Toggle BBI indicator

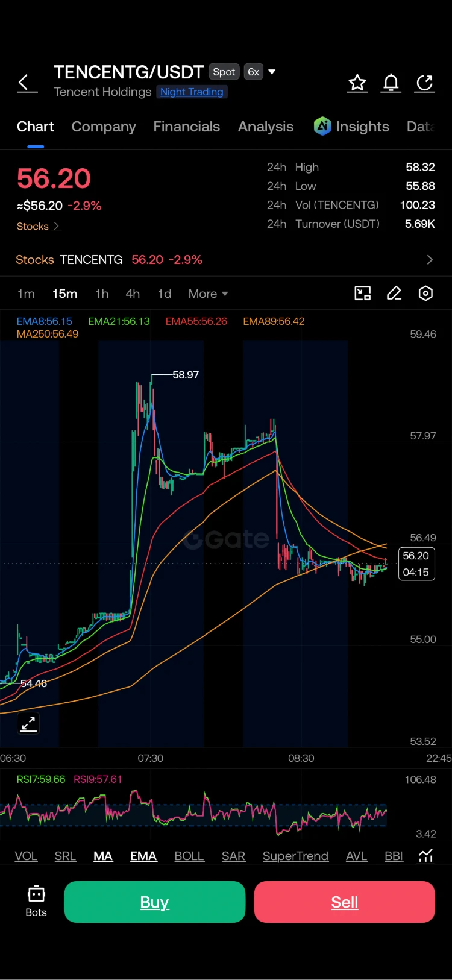pos(394,856)
